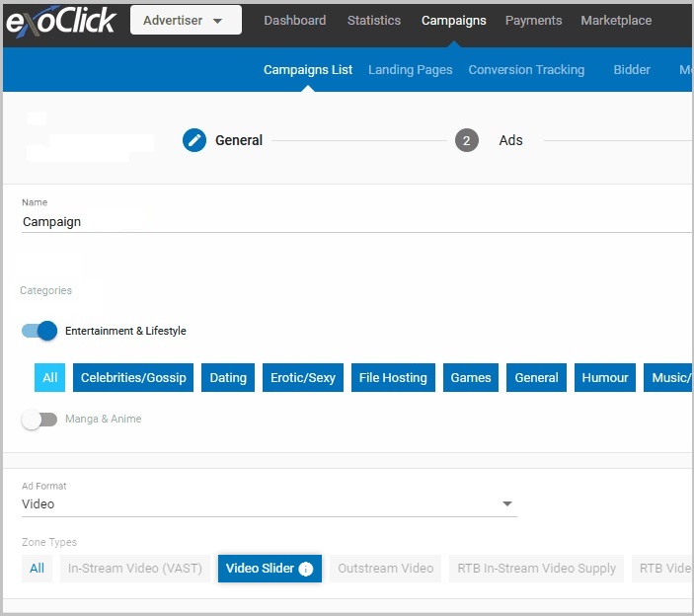Select RTB In-Stream Video Supply zone

coord(536,569)
